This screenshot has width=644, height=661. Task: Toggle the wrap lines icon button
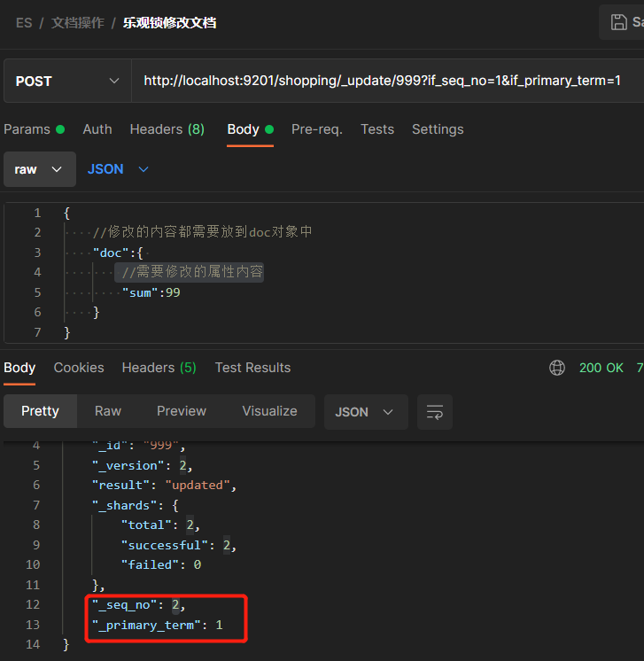(435, 412)
